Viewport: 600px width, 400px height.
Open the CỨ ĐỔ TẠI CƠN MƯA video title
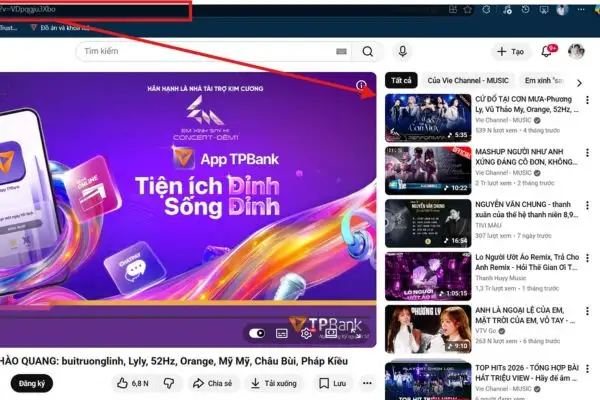(x=527, y=104)
